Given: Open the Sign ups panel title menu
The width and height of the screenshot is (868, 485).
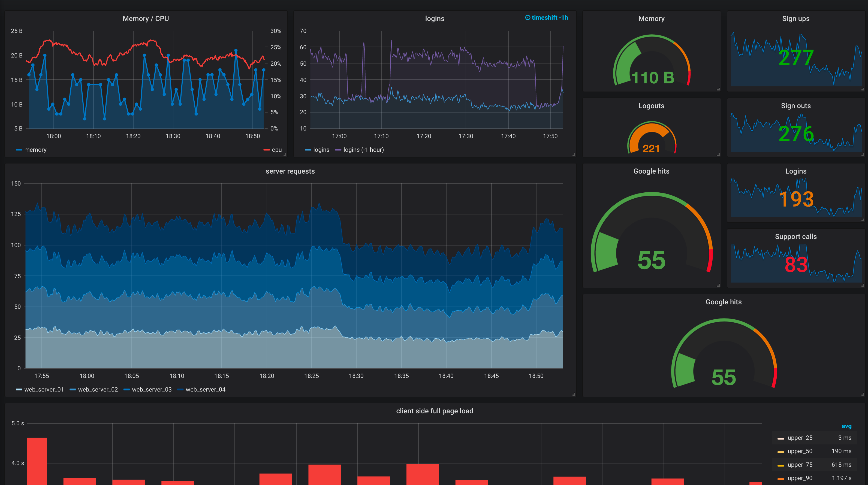Looking at the screenshot, I should 796,19.
